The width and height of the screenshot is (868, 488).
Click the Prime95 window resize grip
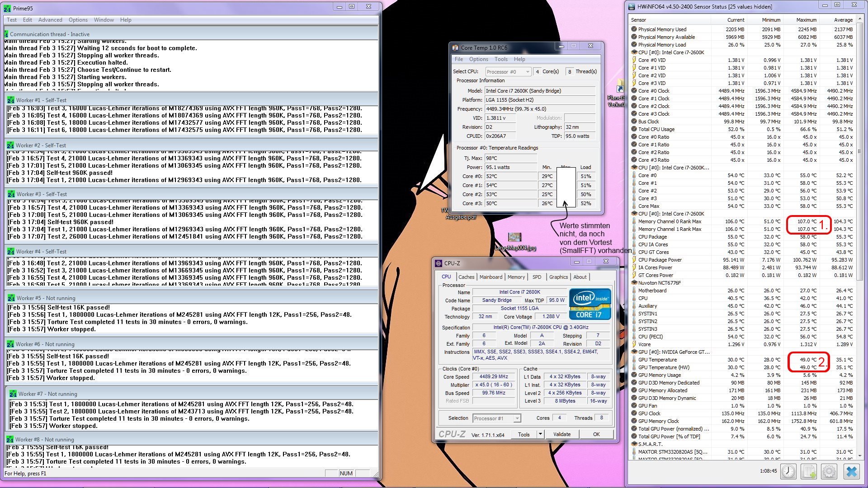[376, 474]
